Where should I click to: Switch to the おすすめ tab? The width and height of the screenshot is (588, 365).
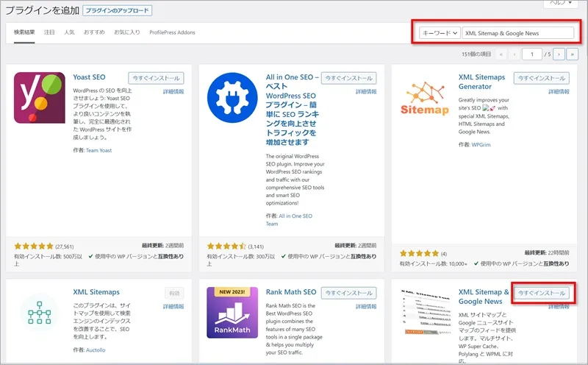click(x=94, y=32)
